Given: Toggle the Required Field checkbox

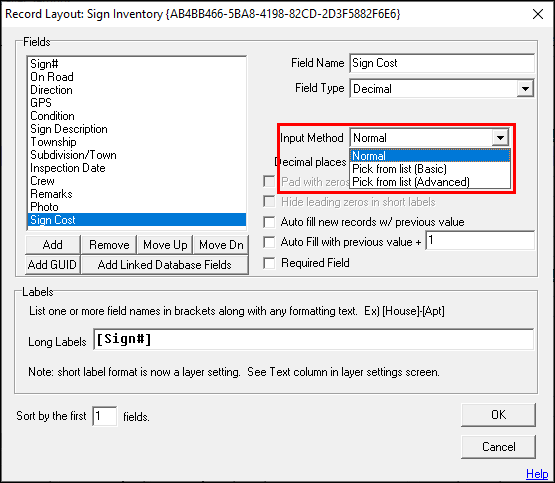Looking at the screenshot, I should [x=269, y=263].
